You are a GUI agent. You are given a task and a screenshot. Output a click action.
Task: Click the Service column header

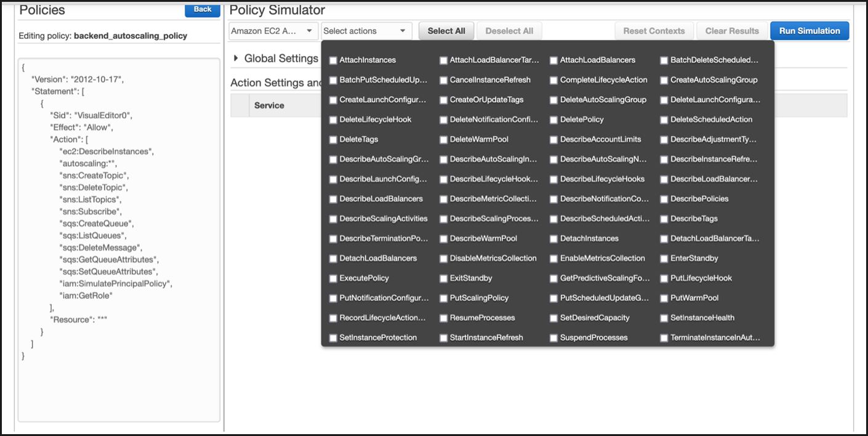click(x=269, y=105)
